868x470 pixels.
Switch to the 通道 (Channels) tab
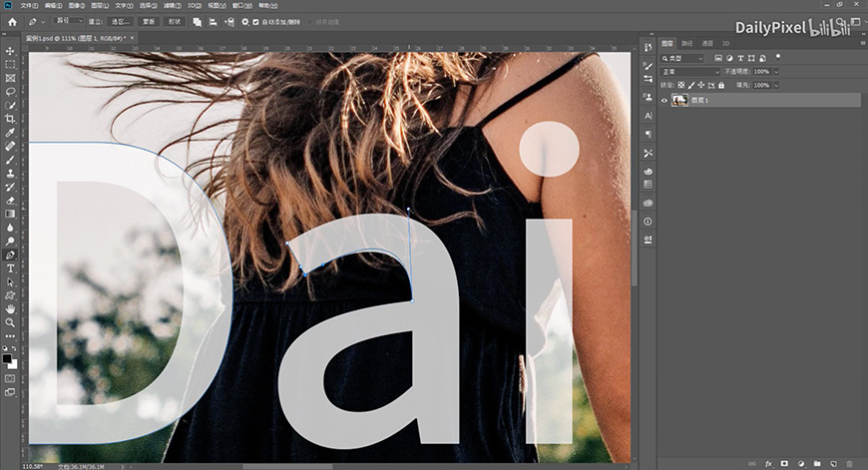[x=707, y=43]
